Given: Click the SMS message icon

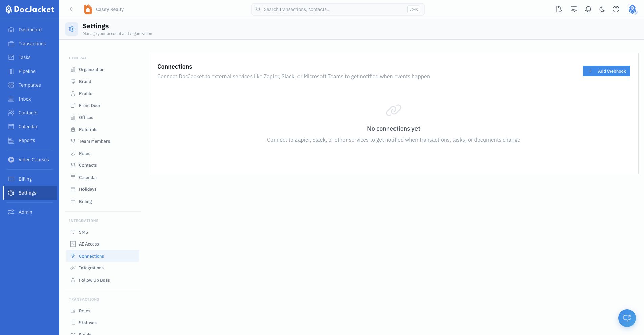Looking at the screenshot, I should (x=73, y=232).
